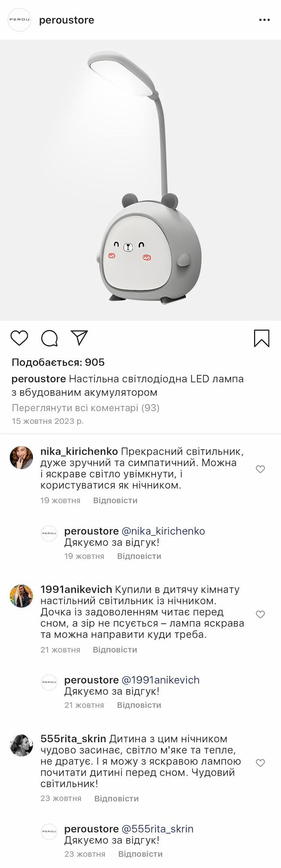Open nika_kirichenko's profile avatar
The height and width of the screenshot is (868, 281).
[22, 457]
